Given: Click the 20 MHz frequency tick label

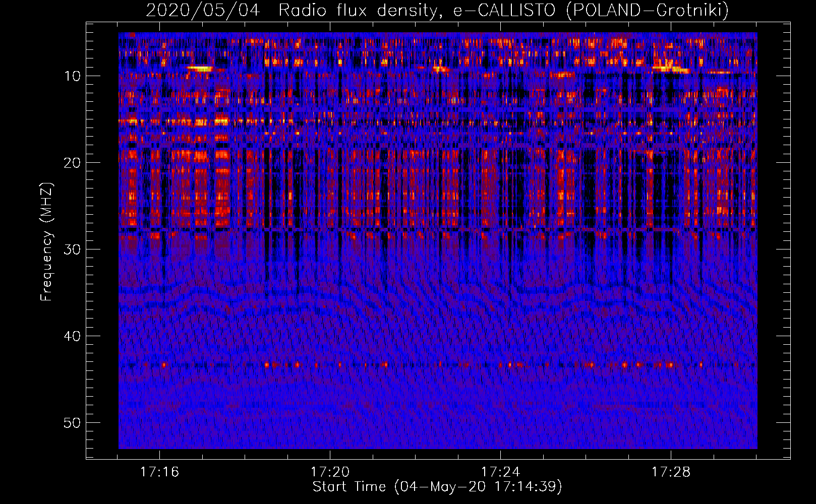Looking at the screenshot, I should (x=73, y=163).
